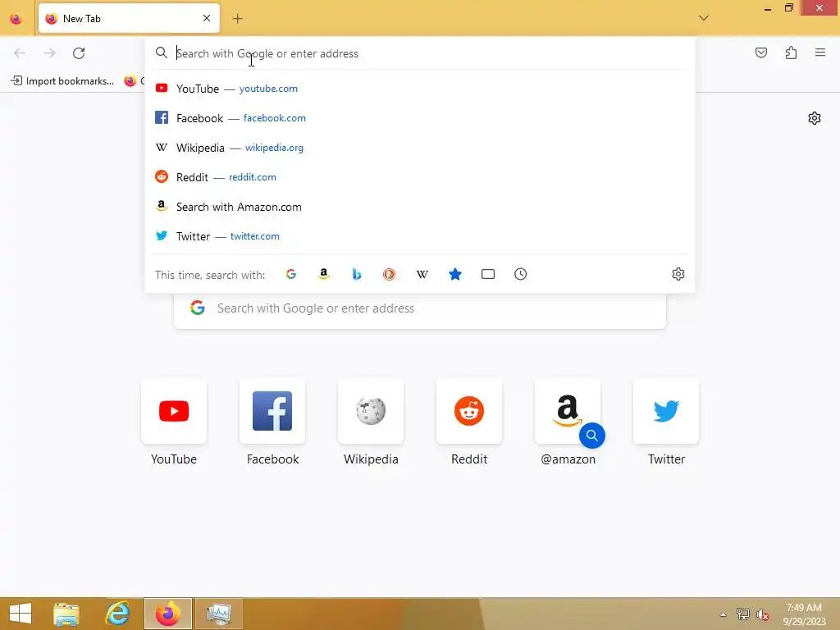The image size is (840, 630).
Task: Search this time with Wikipedia icon
Action: click(x=422, y=274)
